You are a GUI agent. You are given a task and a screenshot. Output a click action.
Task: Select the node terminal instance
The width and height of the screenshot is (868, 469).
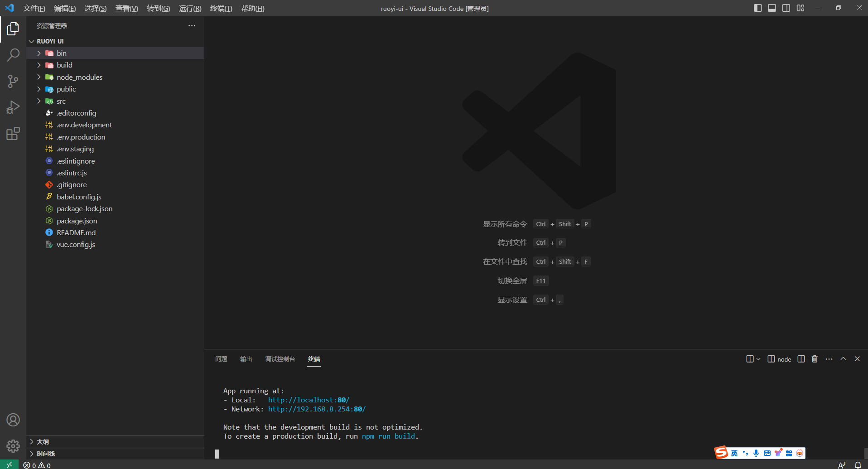tap(779, 359)
